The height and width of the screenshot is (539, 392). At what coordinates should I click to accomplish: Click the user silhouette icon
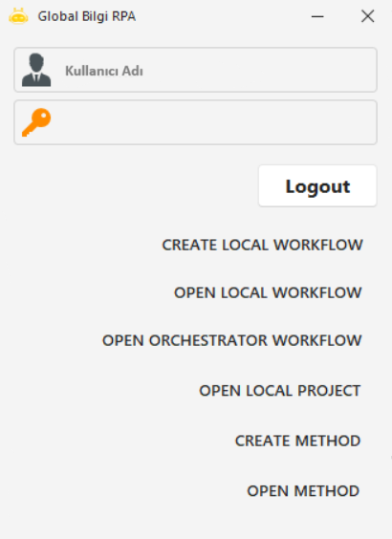36,70
